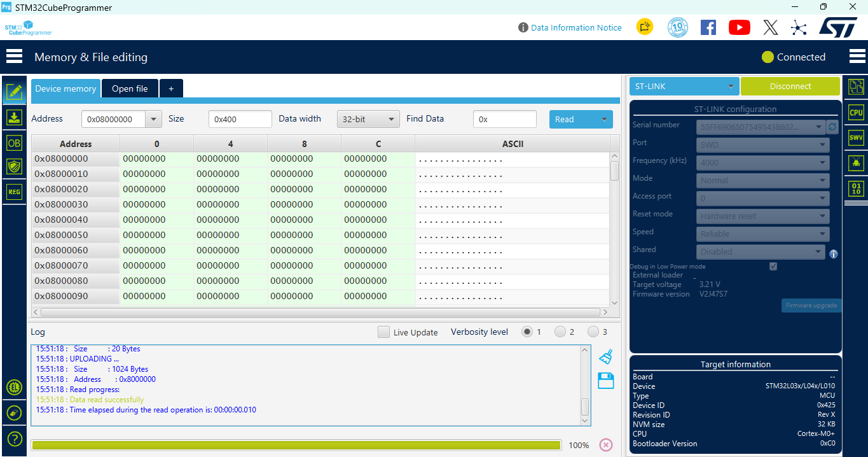This screenshot has height=457, width=868.
Task: Select Memory & File editing pencil icon
Action: (14, 92)
